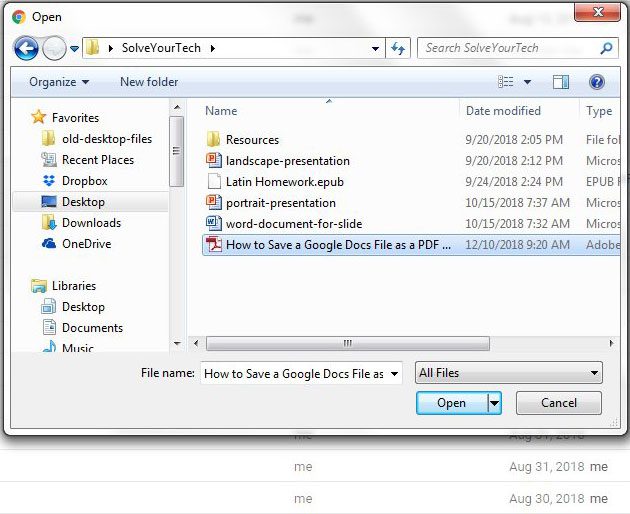630x514 pixels.
Task: Select Favorites in navigation pane
Action: coord(75,118)
